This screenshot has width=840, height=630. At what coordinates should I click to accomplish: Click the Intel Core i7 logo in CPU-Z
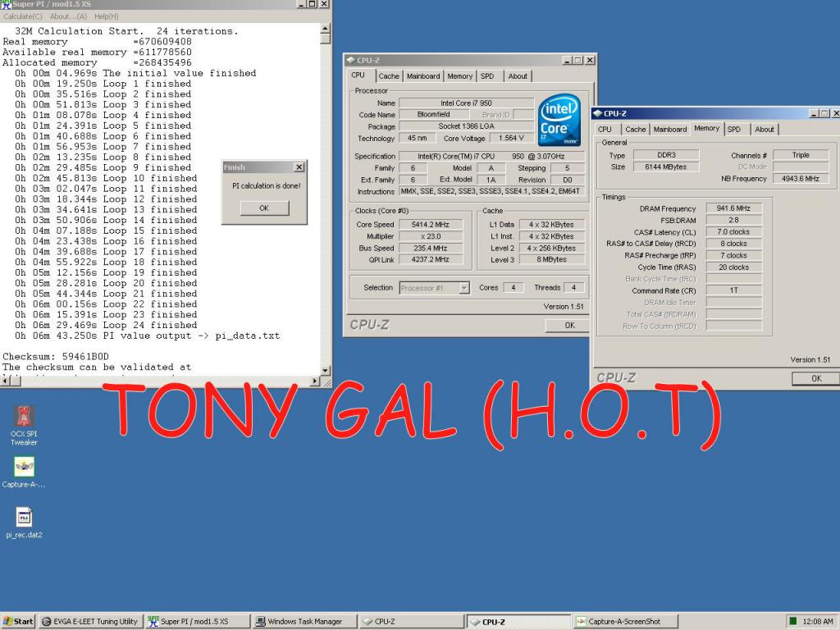559,120
